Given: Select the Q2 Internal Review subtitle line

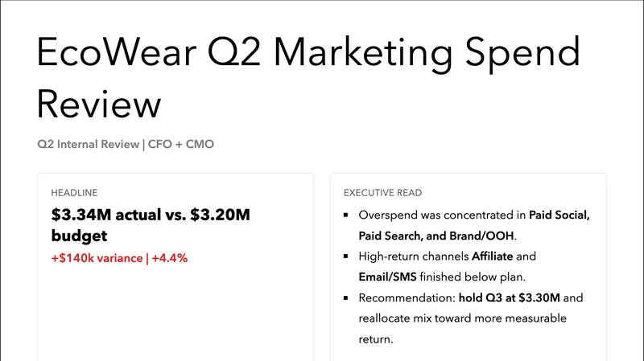Looking at the screenshot, I should click(126, 145).
